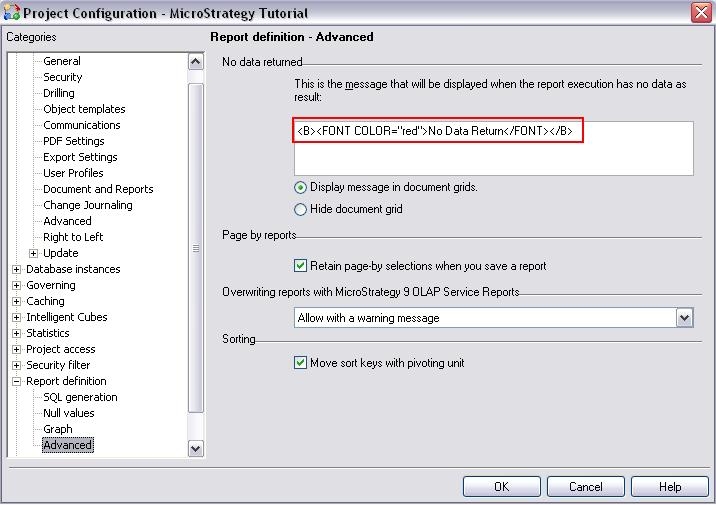The height and width of the screenshot is (505, 716).
Task: Select Graph under Report definition
Action: pyautogui.click(x=58, y=429)
